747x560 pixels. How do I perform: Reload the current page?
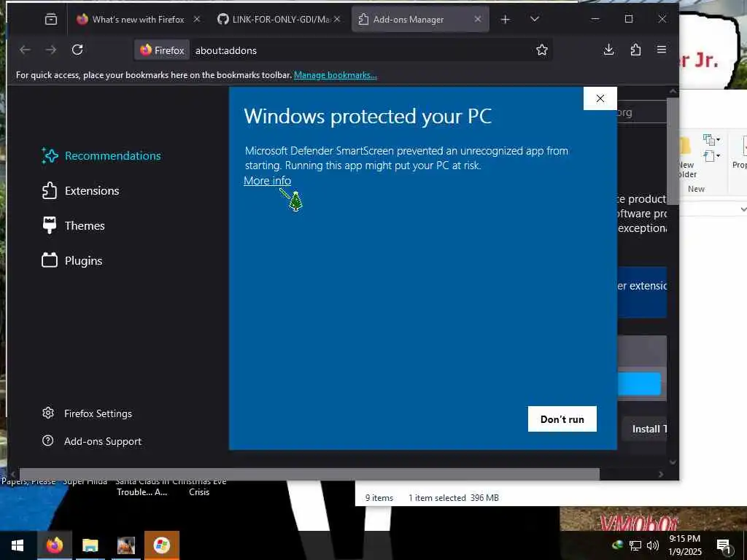pos(77,50)
